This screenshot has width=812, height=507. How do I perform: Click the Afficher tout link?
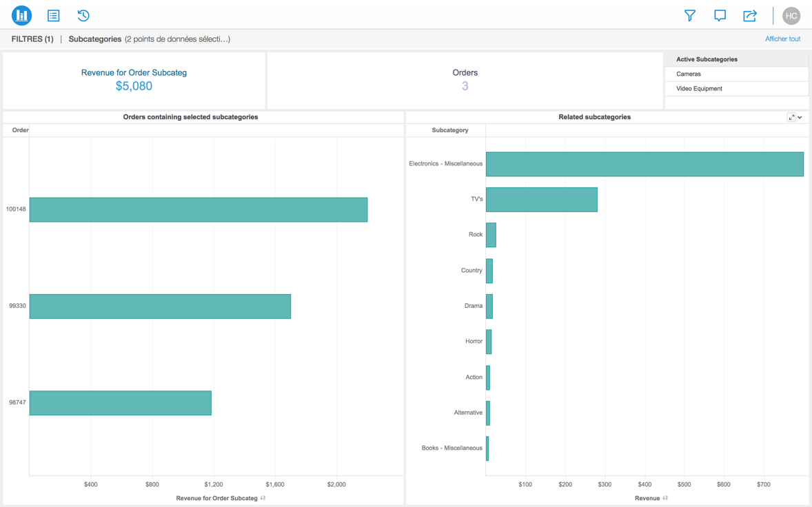coord(782,39)
